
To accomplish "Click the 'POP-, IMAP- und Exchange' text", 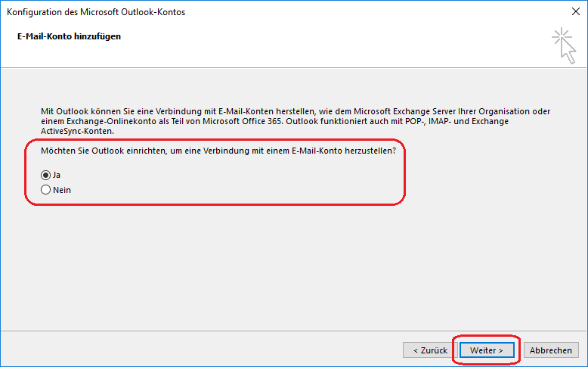I will [456, 121].
